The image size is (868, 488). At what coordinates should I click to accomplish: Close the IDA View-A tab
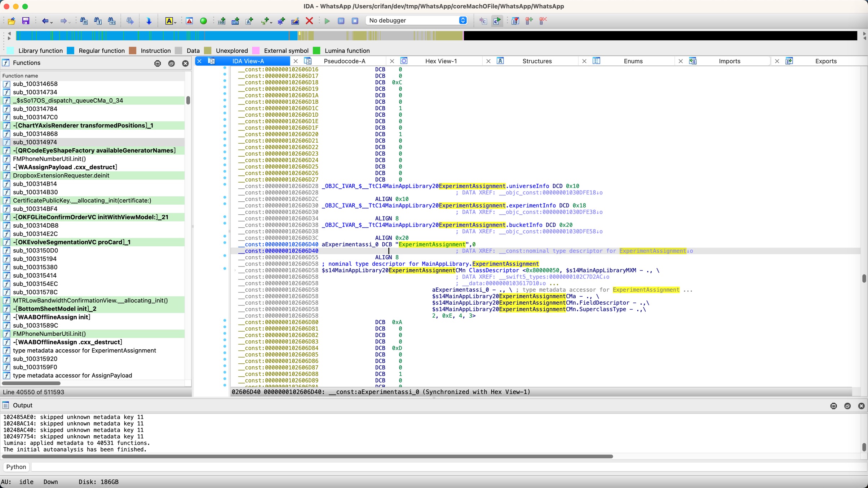tap(199, 61)
